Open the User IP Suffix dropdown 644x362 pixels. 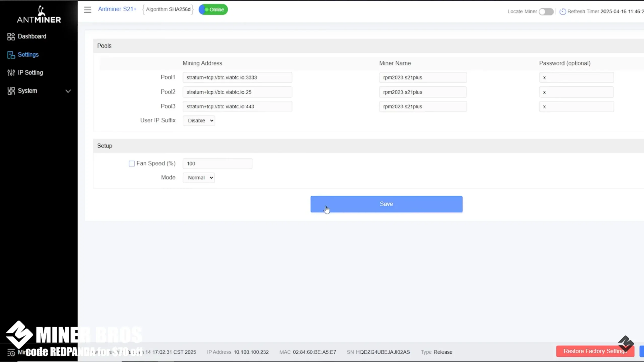(x=199, y=121)
